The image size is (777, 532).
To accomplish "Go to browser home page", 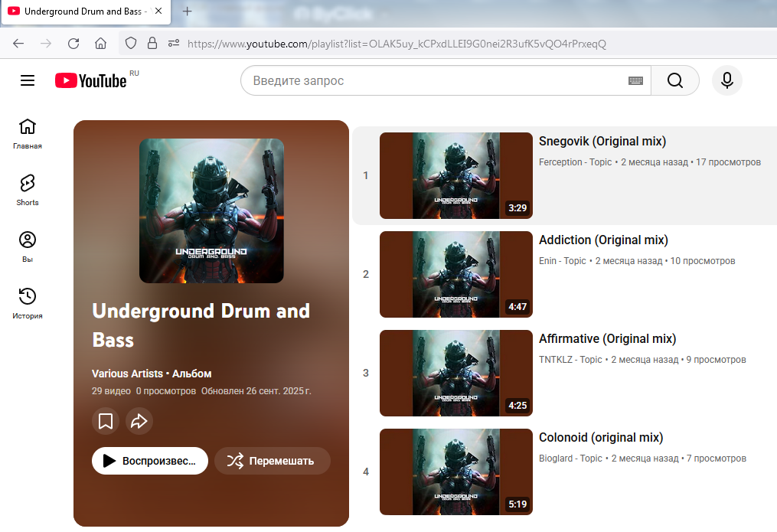I will click(100, 44).
